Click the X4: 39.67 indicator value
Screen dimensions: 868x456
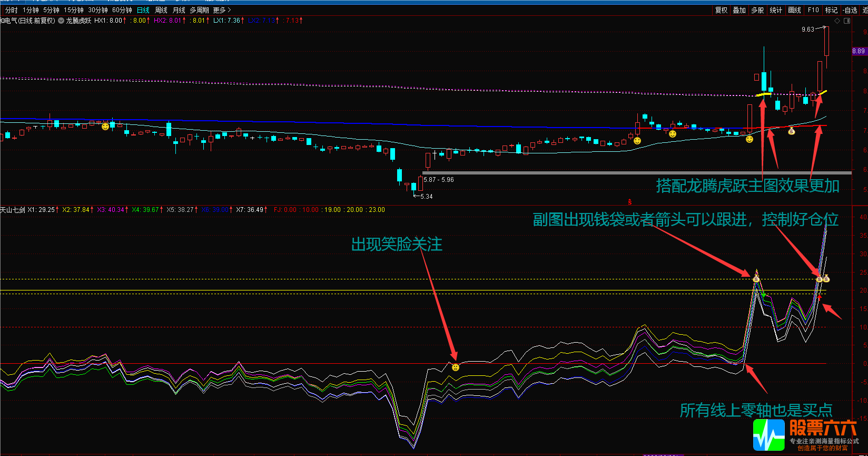147,210
